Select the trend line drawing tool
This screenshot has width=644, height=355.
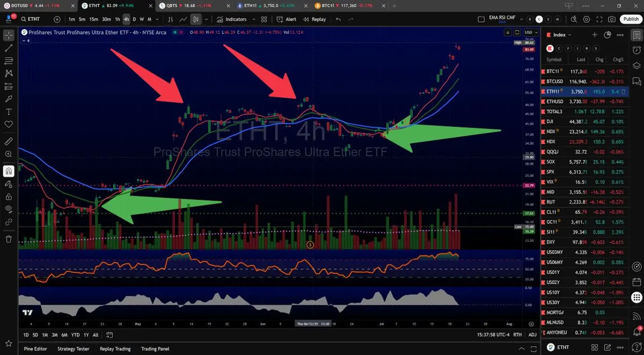(x=9, y=48)
